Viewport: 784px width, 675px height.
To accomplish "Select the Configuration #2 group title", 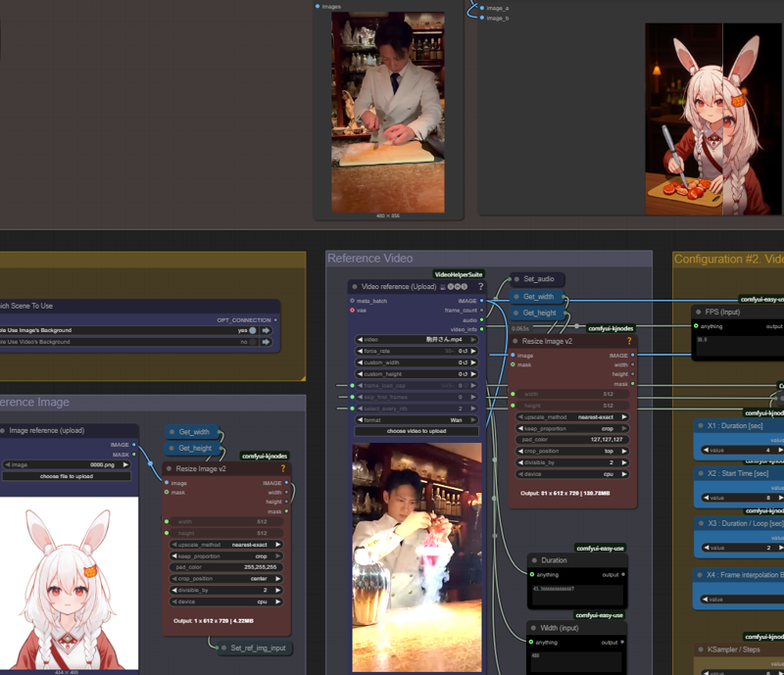I will click(x=728, y=259).
